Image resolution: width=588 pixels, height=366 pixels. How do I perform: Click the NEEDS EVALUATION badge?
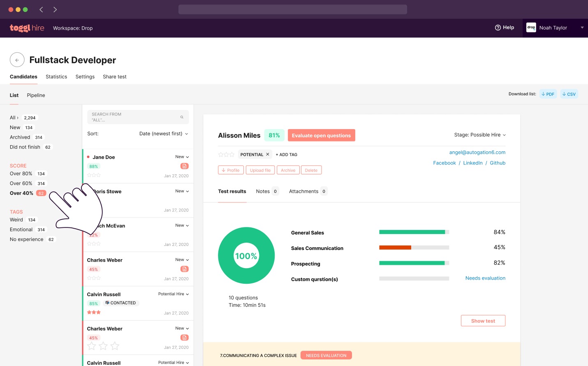[x=326, y=355]
